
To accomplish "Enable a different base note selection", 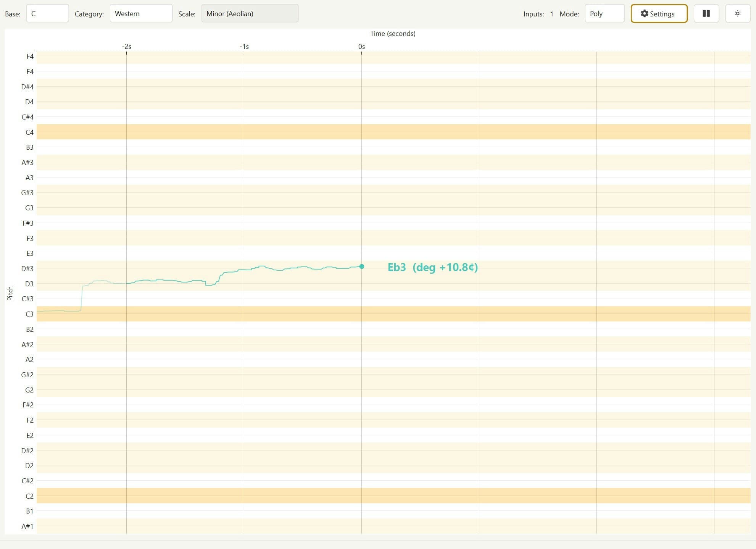I will 47,13.
